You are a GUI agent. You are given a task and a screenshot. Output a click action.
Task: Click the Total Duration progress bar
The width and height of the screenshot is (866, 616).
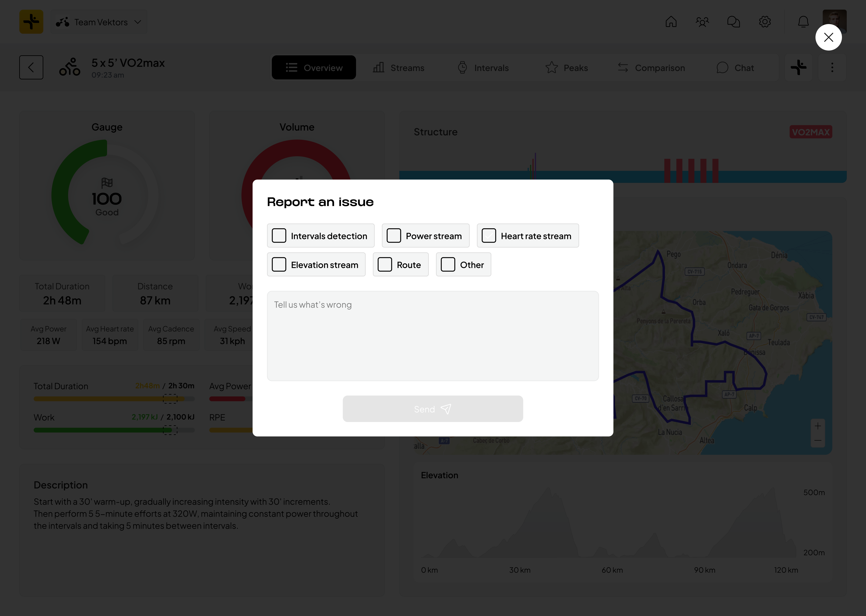pyautogui.click(x=114, y=399)
